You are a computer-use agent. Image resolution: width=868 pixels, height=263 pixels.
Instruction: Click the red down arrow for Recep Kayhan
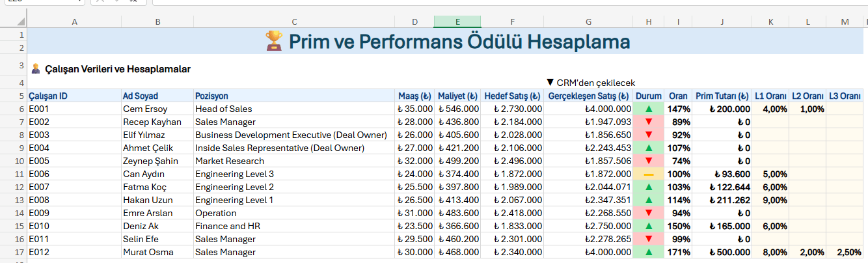648,122
